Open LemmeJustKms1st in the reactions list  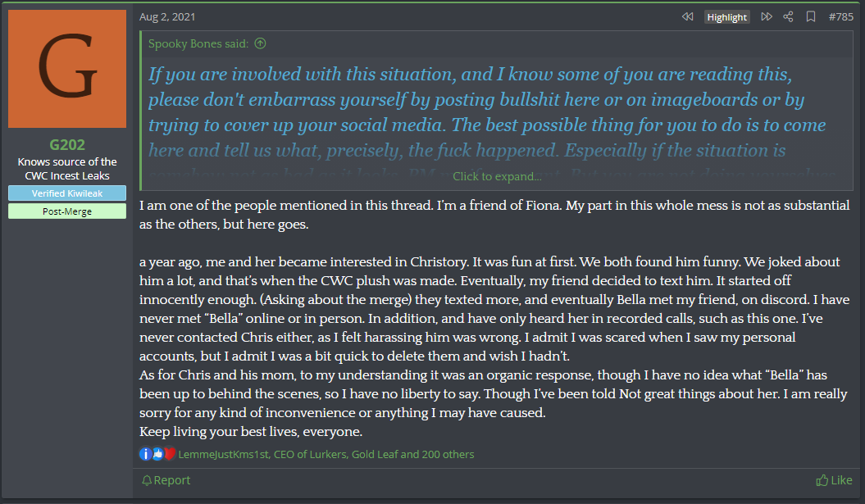tap(223, 454)
